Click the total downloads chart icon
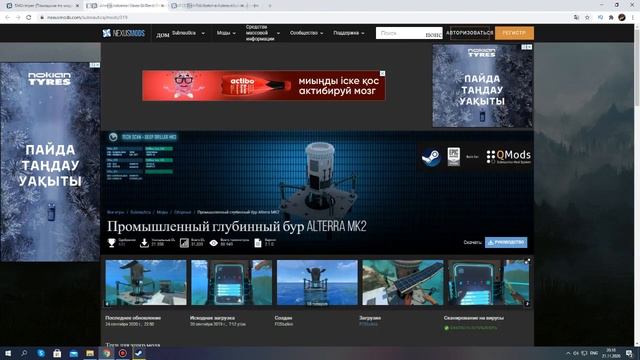The height and width of the screenshot is (360, 640). point(184,243)
